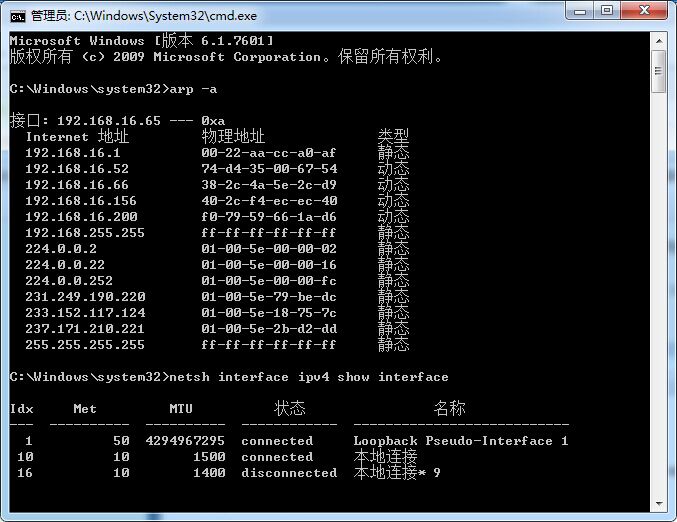Click the Idx column header
The image size is (677, 522).
[x=22, y=409]
